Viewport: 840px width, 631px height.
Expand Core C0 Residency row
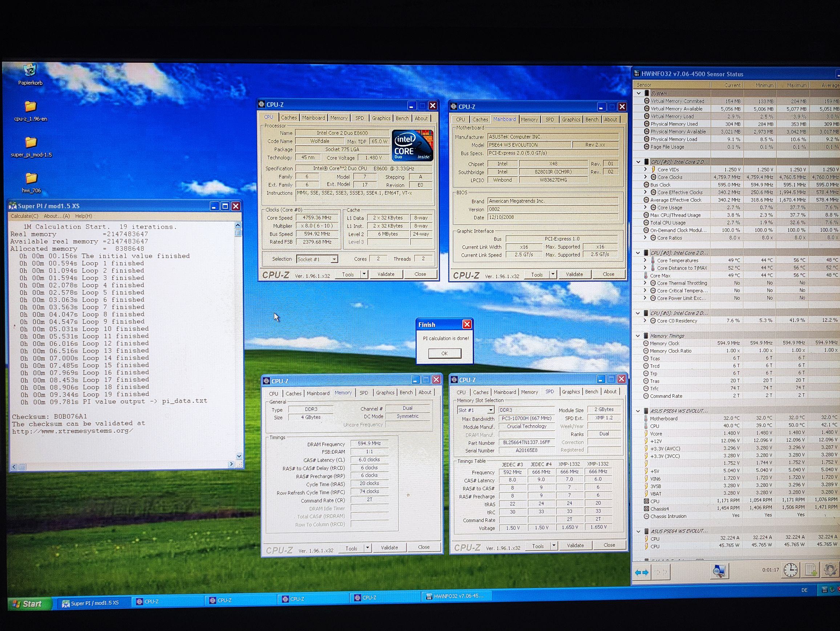pos(645,321)
